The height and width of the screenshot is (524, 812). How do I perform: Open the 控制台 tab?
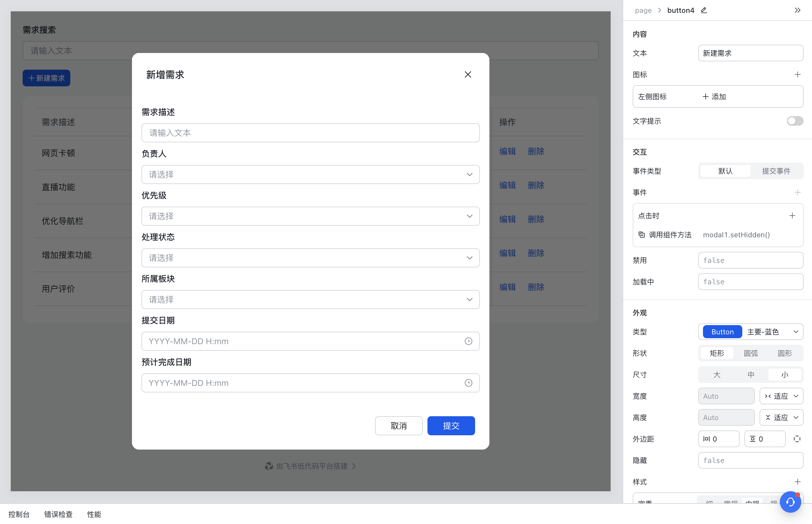coord(19,514)
